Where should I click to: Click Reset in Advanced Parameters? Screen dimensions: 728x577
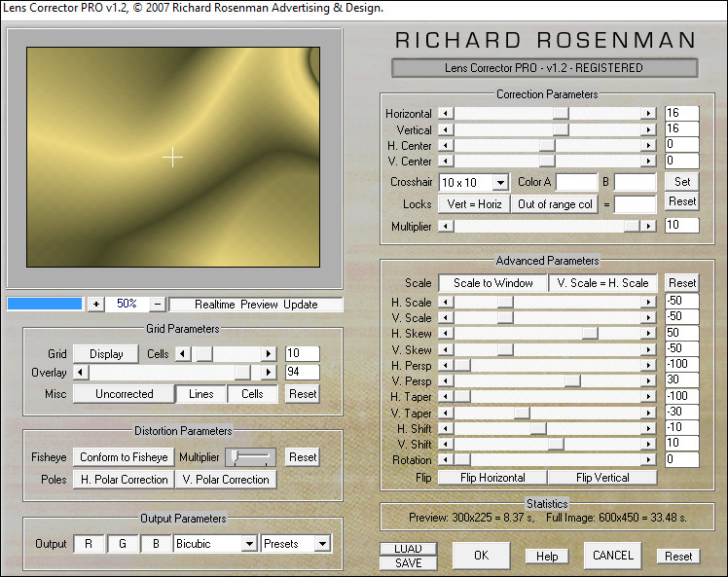(682, 283)
